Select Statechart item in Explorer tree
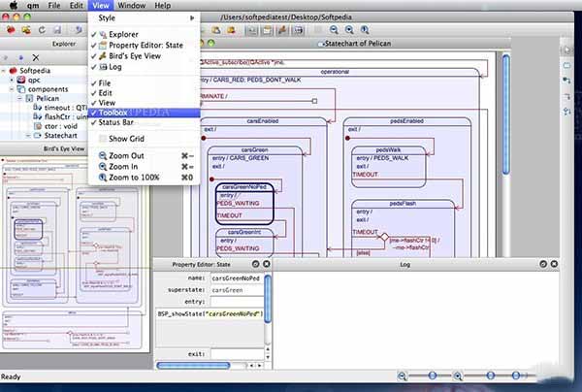Image resolution: width=582 pixels, height=392 pixels. (x=58, y=137)
